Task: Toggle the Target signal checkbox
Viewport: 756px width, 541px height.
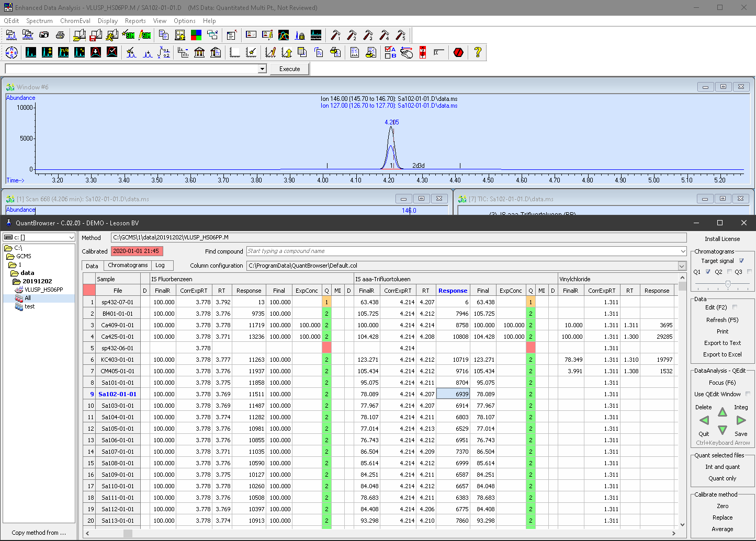Action: [x=741, y=261]
